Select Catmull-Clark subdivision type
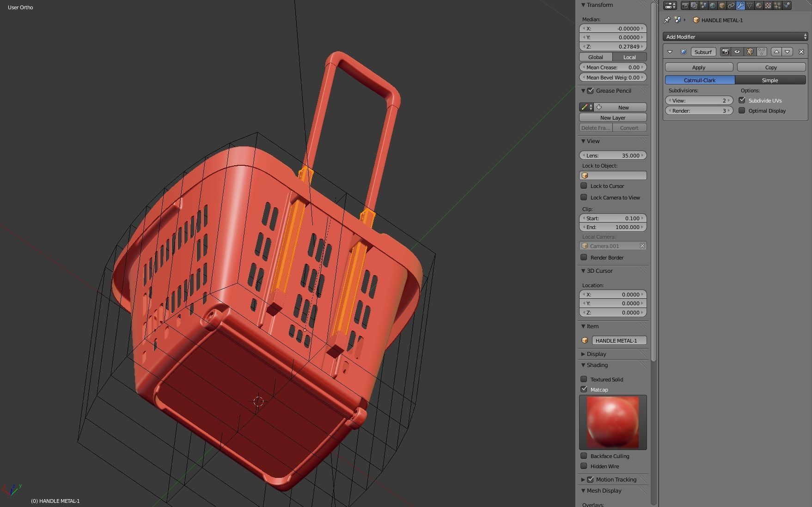The image size is (812, 507). pos(700,80)
